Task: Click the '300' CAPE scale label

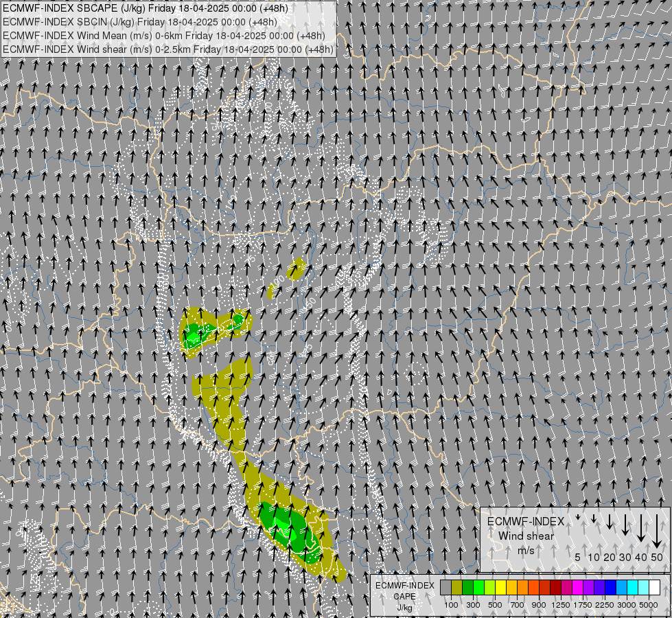Action: pyautogui.click(x=473, y=605)
